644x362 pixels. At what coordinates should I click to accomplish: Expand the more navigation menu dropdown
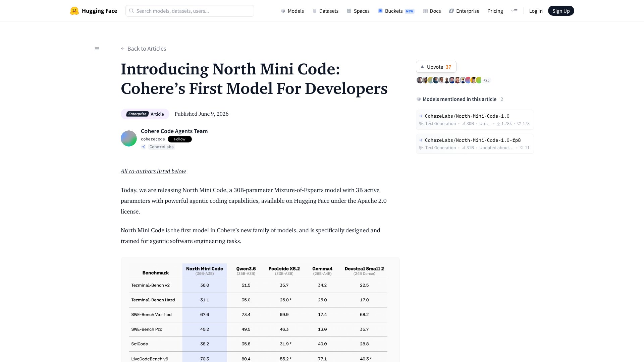click(515, 11)
